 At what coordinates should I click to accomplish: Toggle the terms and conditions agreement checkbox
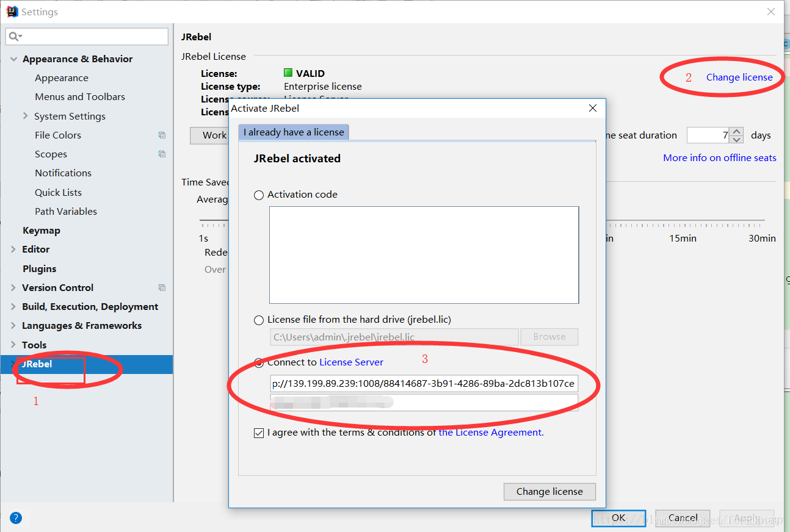259,433
